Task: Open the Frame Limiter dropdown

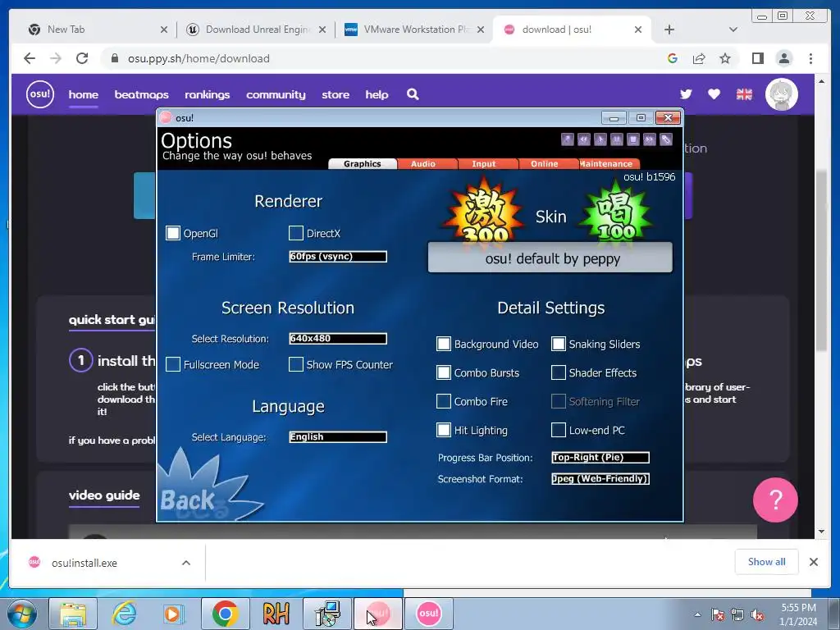Action: [x=338, y=257]
